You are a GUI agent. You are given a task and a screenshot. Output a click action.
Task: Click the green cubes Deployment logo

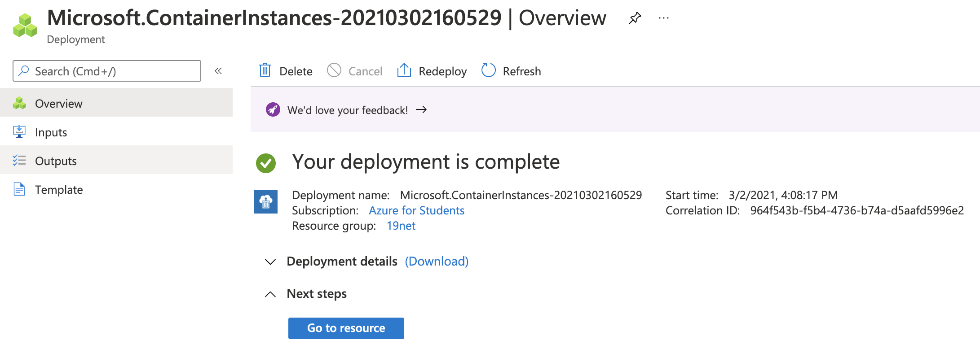pos(25,26)
